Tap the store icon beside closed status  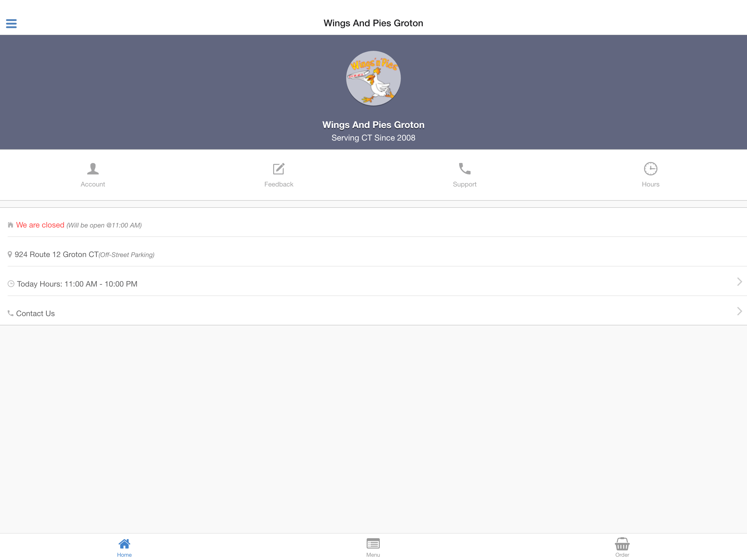(10, 224)
